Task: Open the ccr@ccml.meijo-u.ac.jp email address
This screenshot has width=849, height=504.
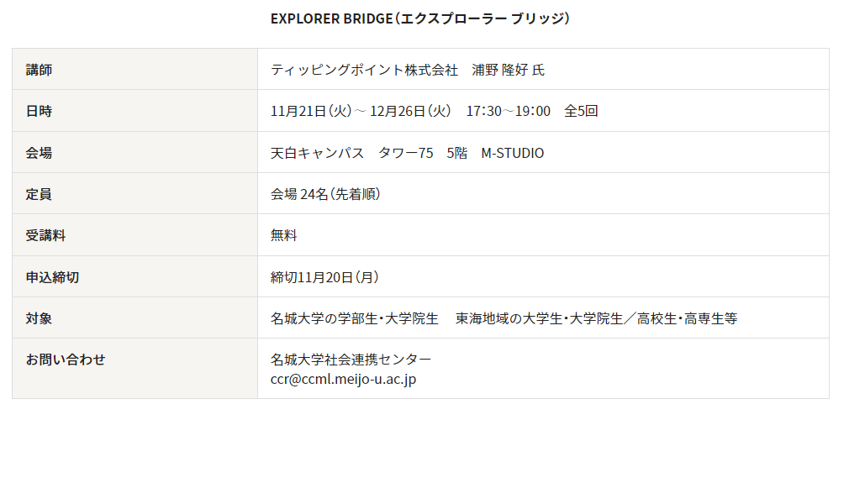Action: [x=343, y=379]
